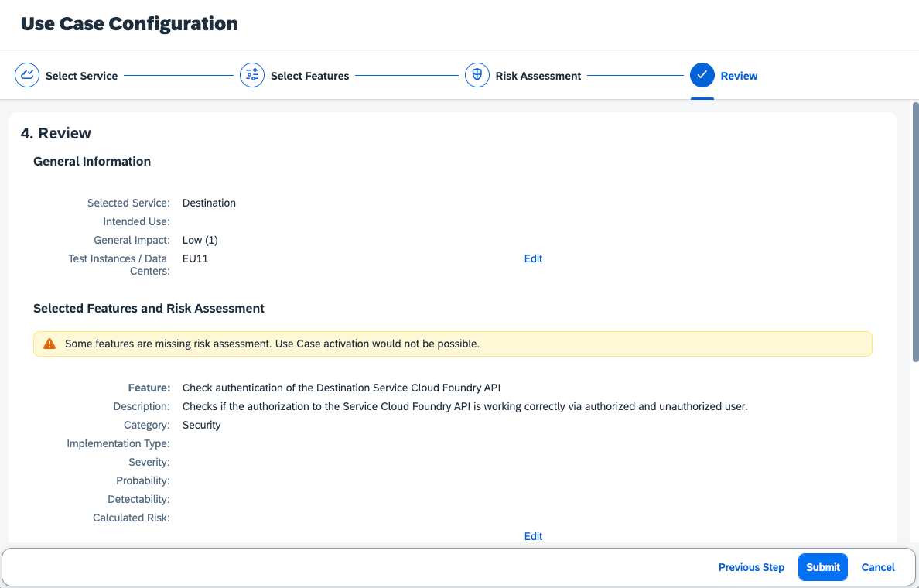The height and width of the screenshot is (588, 919).
Task: Click the selected service value Destination
Action: pos(209,203)
